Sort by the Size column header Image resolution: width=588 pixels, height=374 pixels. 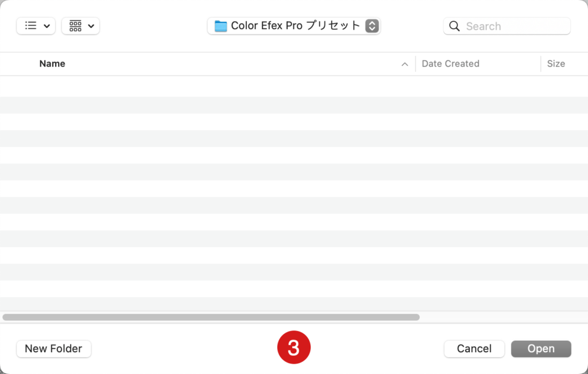point(556,64)
